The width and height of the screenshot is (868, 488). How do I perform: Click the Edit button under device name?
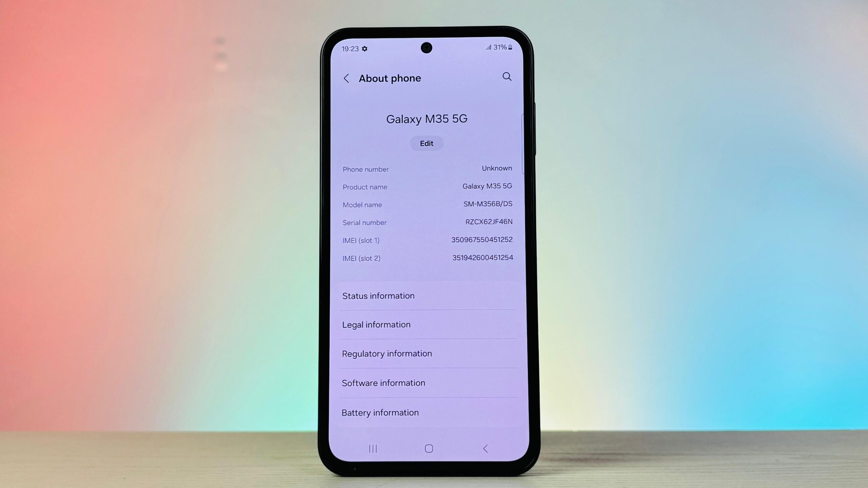coord(427,143)
